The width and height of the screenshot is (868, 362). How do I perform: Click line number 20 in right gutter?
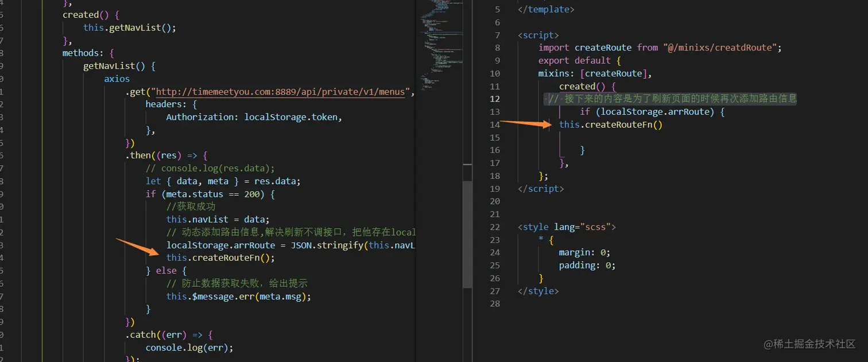(495, 201)
